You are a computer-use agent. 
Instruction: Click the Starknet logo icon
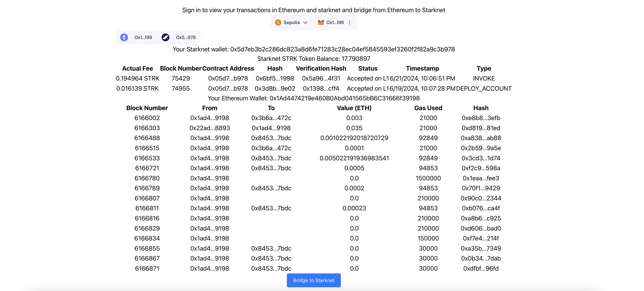(x=165, y=37)
